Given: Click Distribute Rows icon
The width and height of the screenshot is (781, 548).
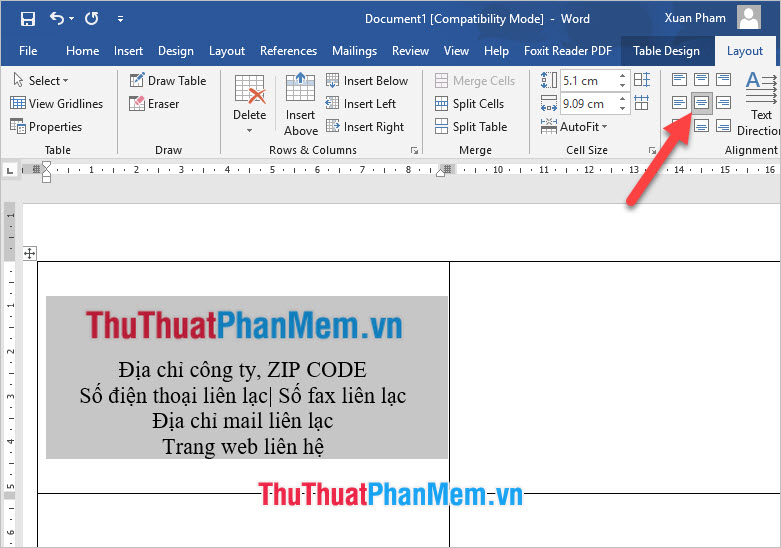Looking at the screenshot, I should pos(642,80).
